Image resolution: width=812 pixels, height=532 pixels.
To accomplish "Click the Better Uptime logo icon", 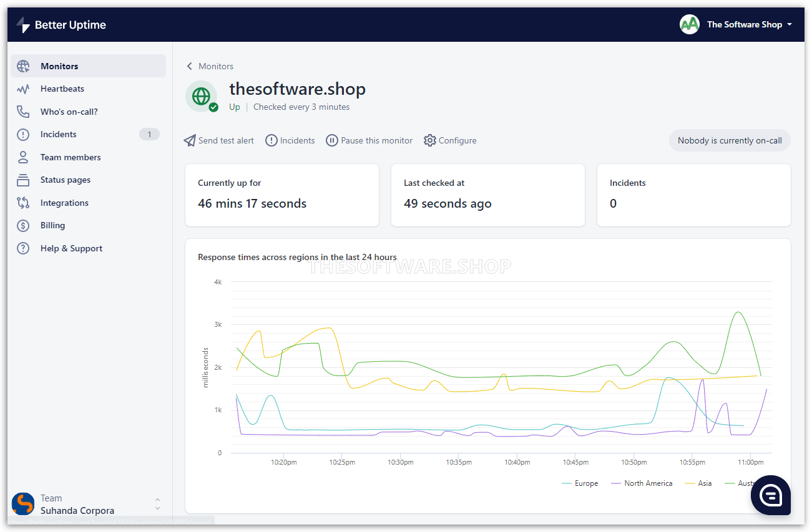I will (23, 25).
